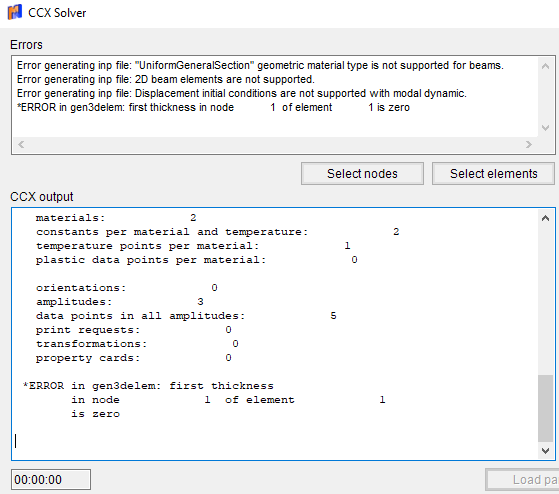Select the gen3delem thickness error in Errors list

[213, 107]
